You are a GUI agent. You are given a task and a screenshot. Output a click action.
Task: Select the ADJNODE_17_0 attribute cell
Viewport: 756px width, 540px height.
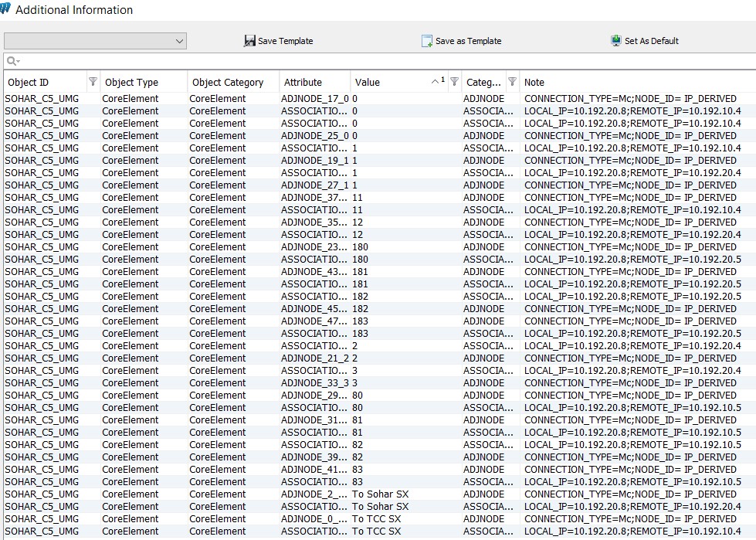click(314, 99)
